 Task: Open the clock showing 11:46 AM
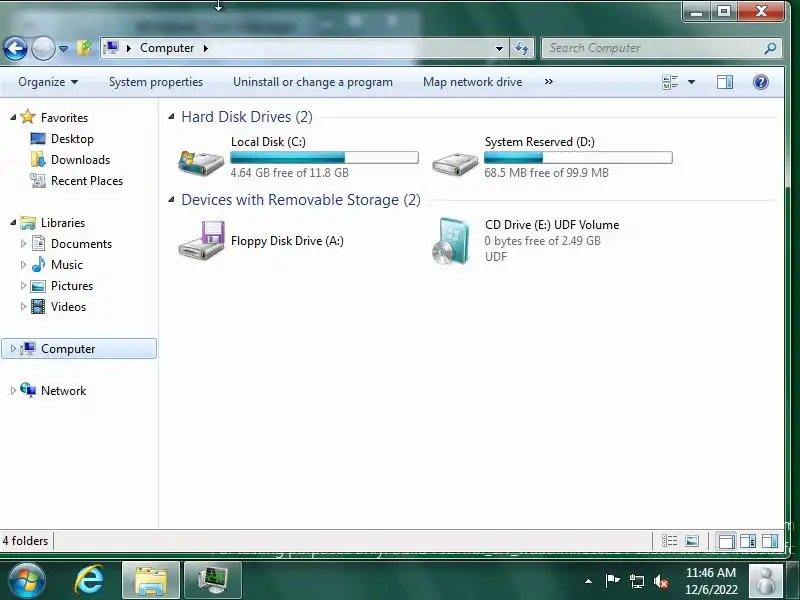coord(711,581)
